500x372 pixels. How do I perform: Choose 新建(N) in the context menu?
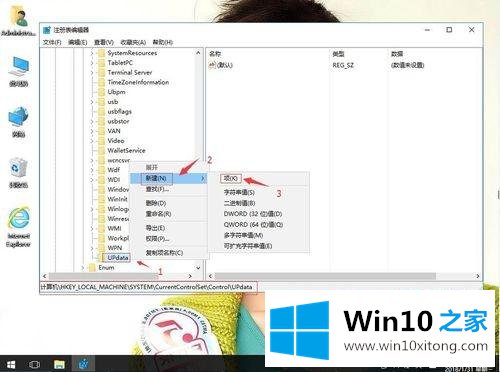pyautogui.click(x=168, y=178)
